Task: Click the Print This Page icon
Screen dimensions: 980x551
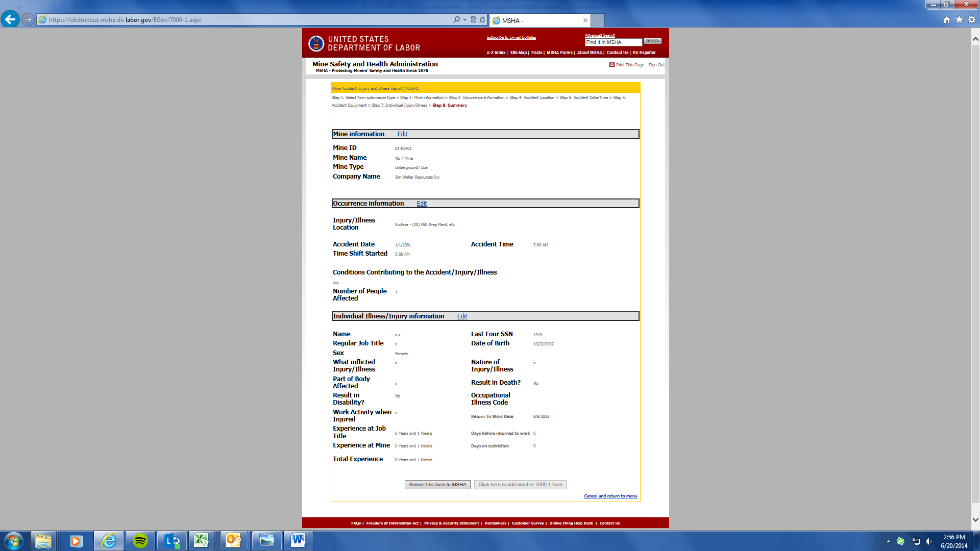Action: coord(611,65)
